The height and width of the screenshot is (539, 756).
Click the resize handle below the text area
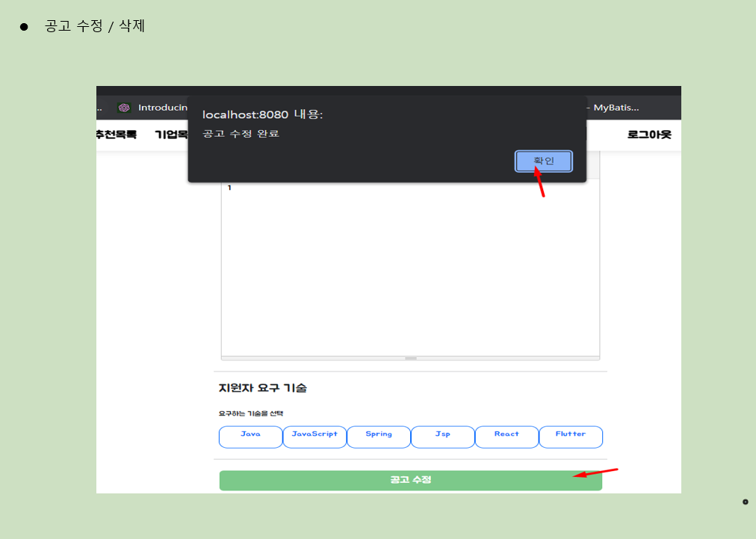coord(410,358)
